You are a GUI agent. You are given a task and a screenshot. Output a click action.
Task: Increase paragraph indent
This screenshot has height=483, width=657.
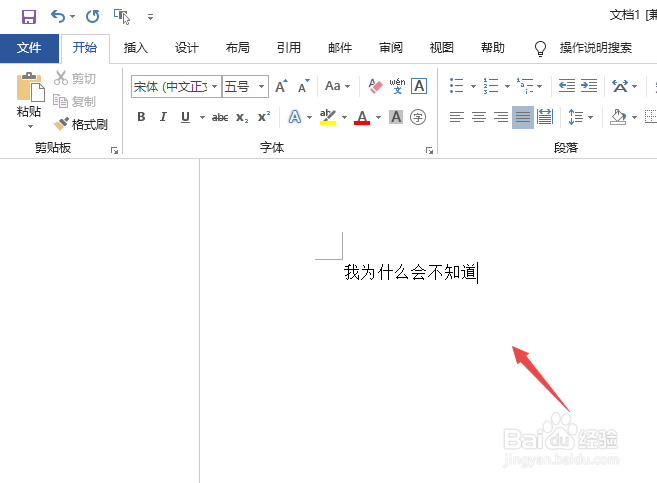pos(589,86)
